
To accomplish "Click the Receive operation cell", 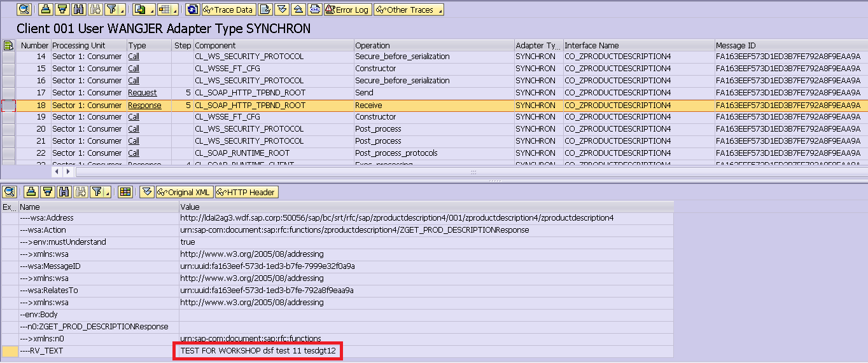I will [x=434, y=106].
